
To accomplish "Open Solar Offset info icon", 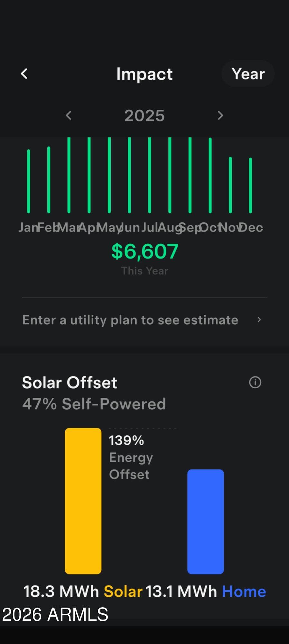I will pyautogui.click(x=255, y=382).
